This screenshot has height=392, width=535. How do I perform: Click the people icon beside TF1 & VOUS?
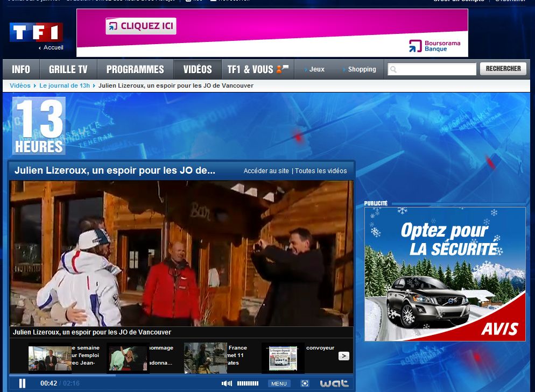282,68
